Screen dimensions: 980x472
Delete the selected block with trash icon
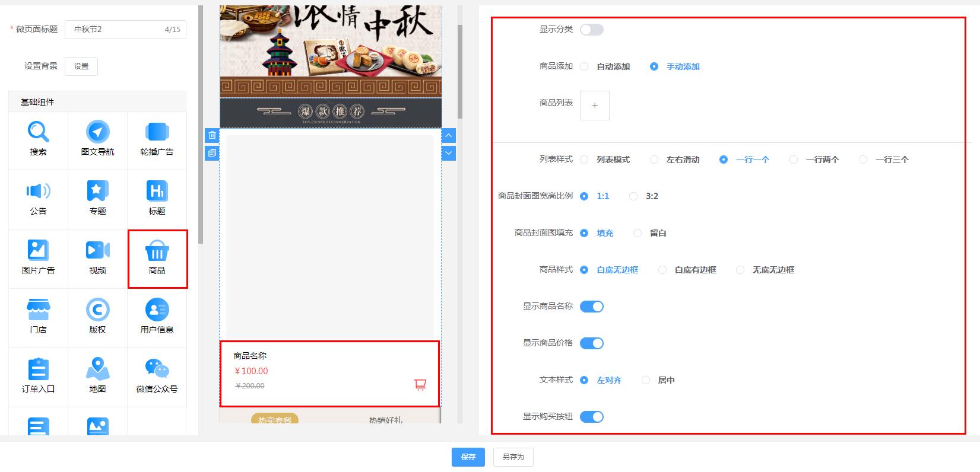[x=212, y=135]
